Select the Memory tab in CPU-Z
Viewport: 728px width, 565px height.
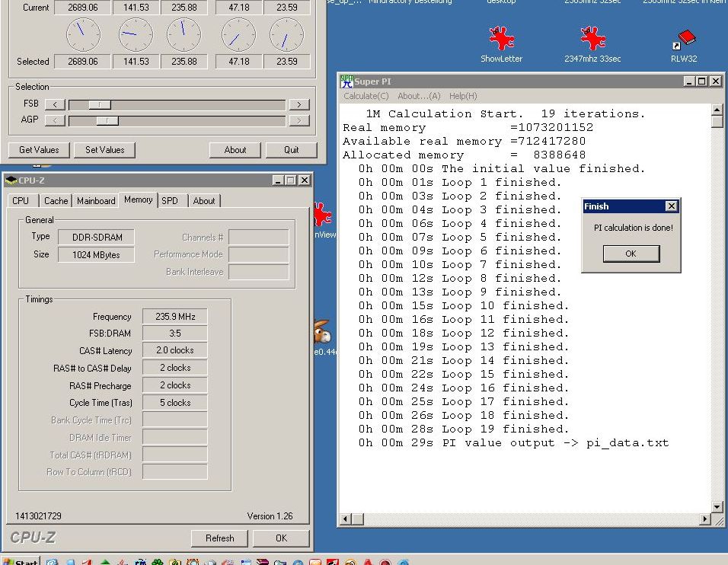tap(139, 200)
